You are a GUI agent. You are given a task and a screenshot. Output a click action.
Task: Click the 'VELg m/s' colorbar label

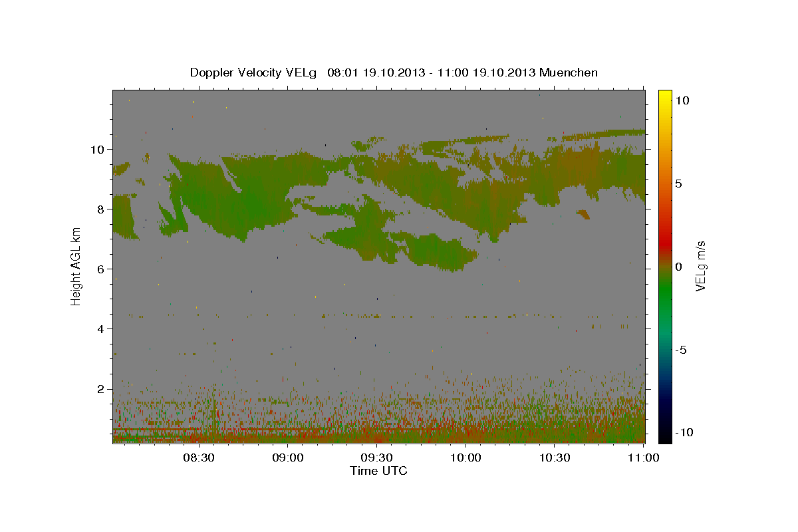click(x=700, y=267)
